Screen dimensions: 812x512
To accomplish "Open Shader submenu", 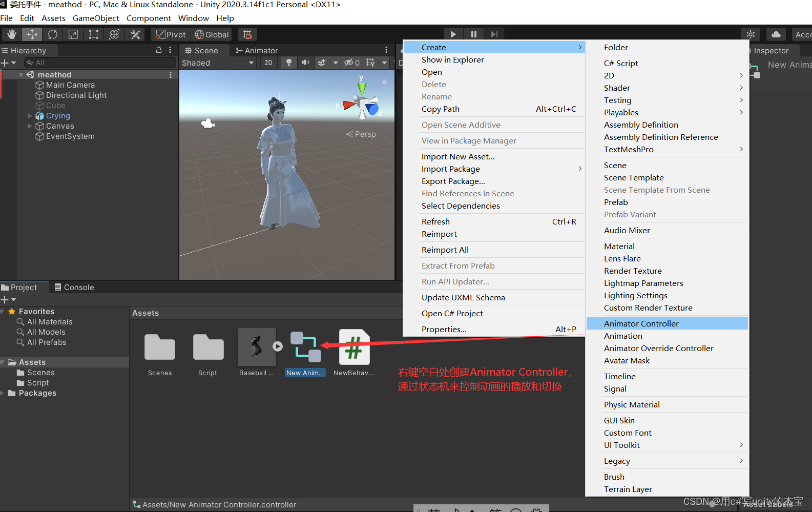I will coord(667,88).
